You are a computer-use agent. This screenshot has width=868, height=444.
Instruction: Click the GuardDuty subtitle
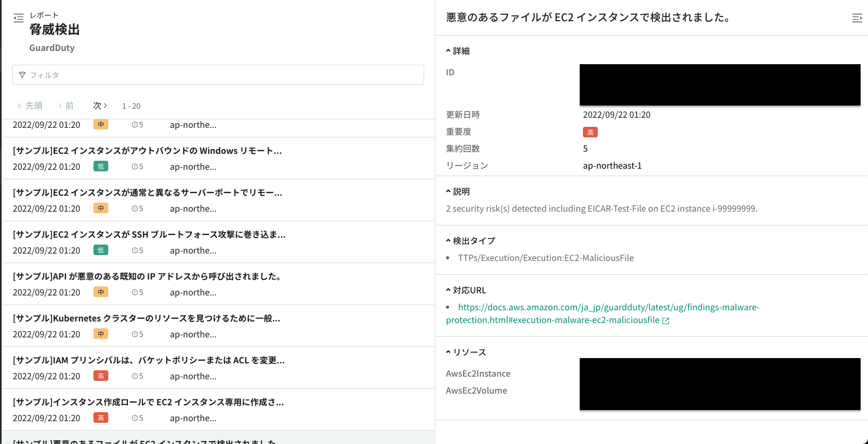coord(52,48)
